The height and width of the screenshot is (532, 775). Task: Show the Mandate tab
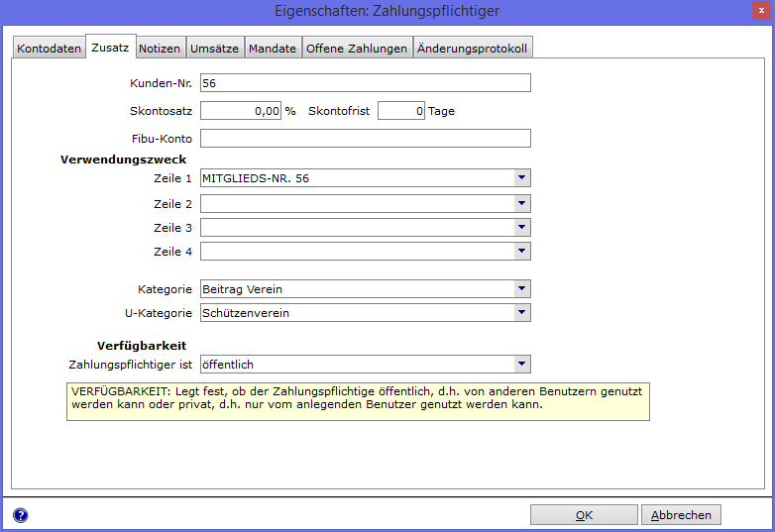click(x=273, y=49)
